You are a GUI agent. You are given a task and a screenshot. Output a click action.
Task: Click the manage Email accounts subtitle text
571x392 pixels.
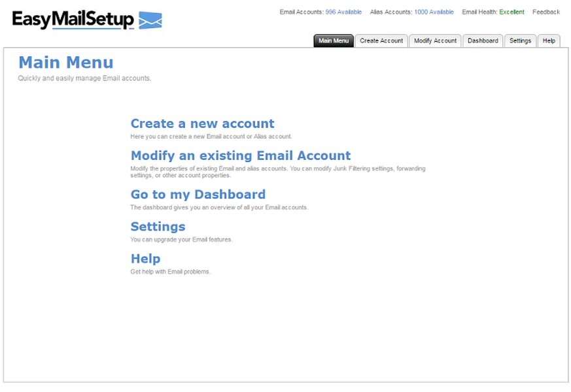click(x=84, y=78)
